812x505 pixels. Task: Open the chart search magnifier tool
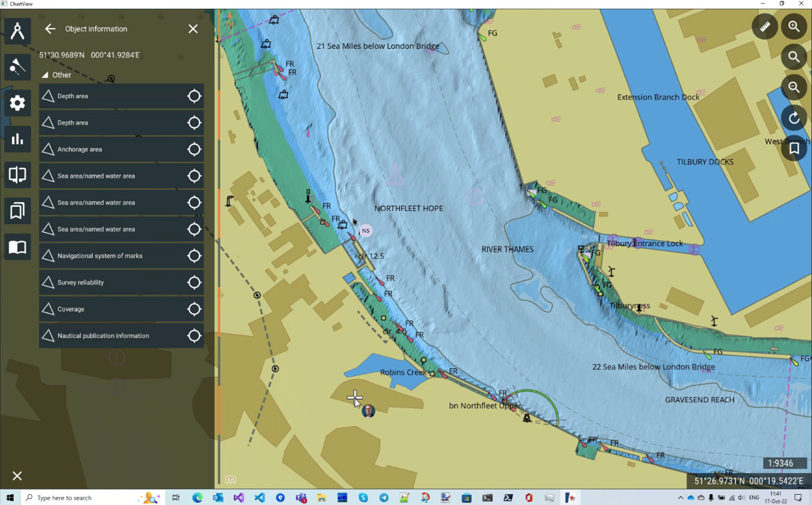tap(794, 57)
